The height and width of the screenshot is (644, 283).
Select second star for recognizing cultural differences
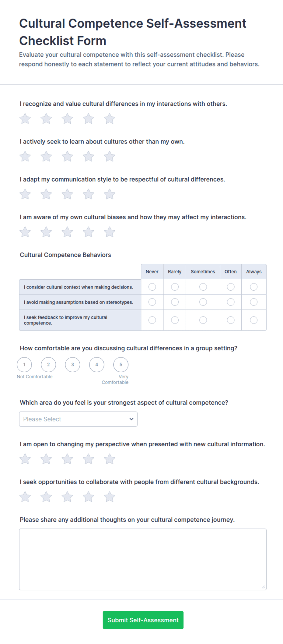[x=46, y=119]
